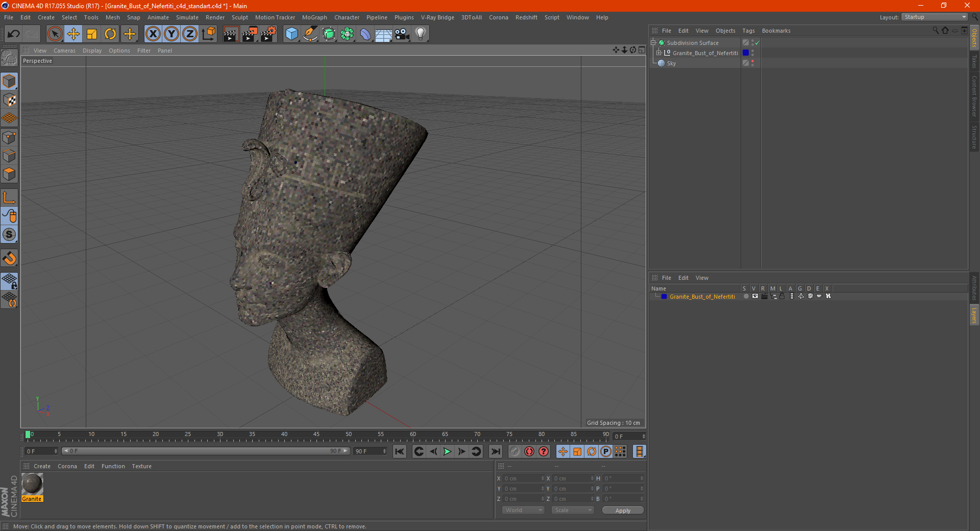980x531 pixels.
Task: Add a Floor environment object
Action: tap(383, 34)
